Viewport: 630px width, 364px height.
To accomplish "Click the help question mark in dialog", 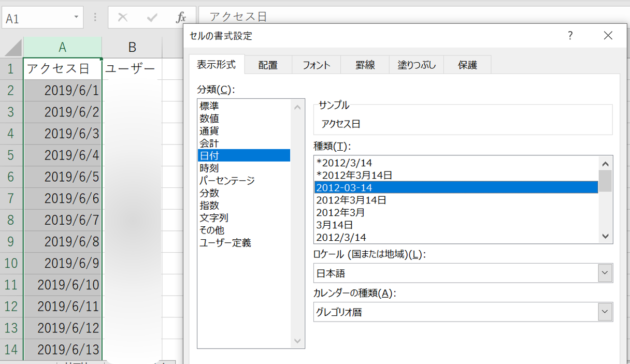I will pyautogui.click(x=570, y=36).
